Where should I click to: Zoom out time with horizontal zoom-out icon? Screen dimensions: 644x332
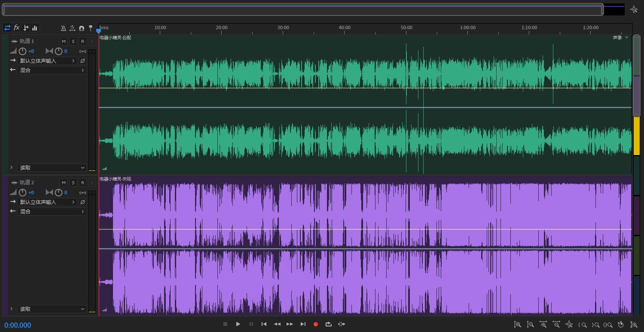pyautogui.click(x=556, y=325)
